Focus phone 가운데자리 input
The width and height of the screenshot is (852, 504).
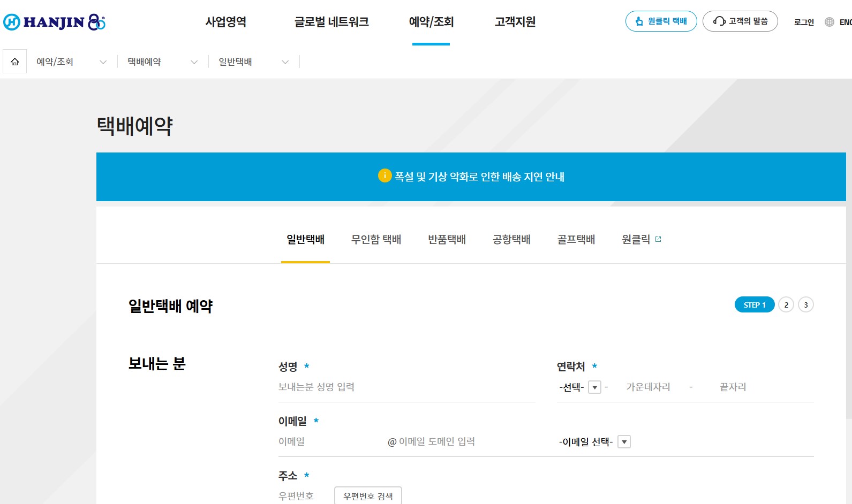click(x=649, y=387)
